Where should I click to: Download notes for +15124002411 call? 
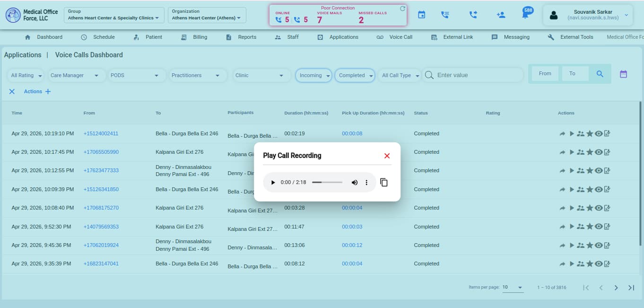pos(607,134)
